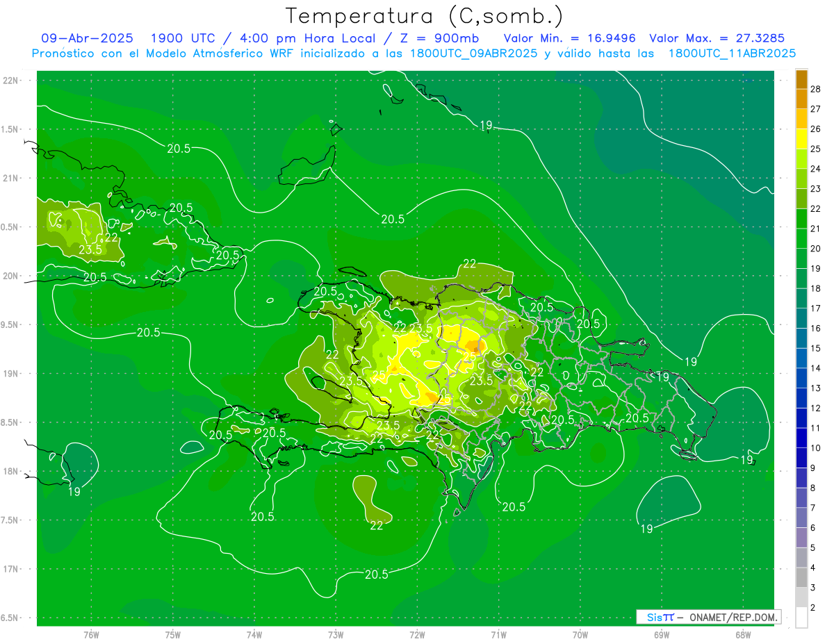Click the "2" label on the color scale

tap(814, 608)
